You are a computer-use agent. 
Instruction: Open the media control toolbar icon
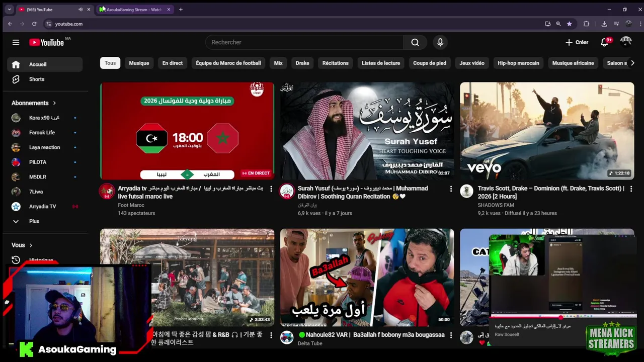point(616,24)
